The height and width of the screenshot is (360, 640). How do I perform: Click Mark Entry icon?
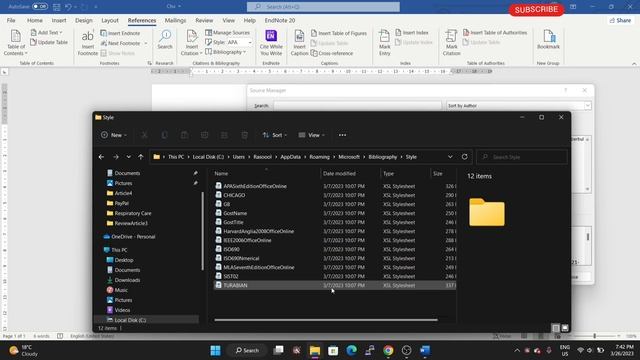(384, 42)
